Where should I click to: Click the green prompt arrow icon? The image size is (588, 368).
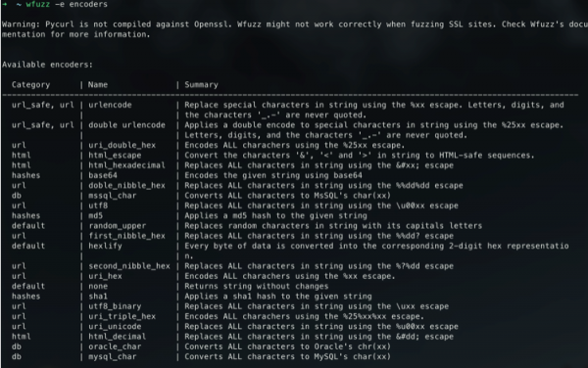pos(5,4)
